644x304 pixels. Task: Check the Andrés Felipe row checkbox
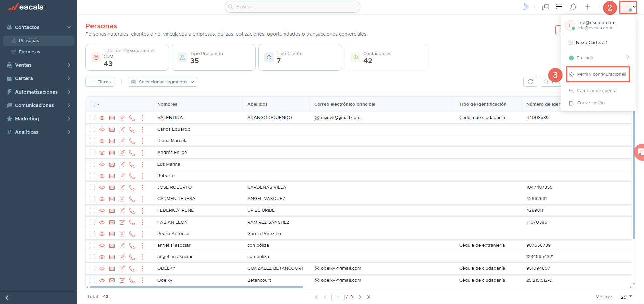(92, 153)
